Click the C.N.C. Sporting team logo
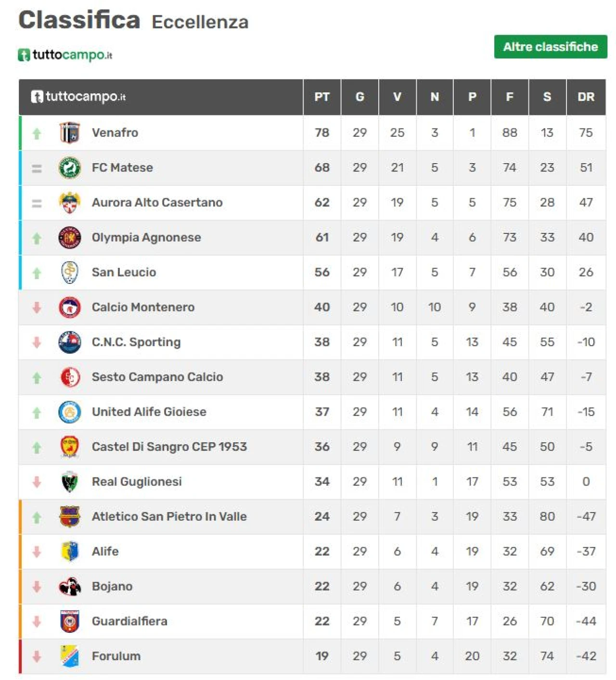The image size is (616, 680). [70, 342]
